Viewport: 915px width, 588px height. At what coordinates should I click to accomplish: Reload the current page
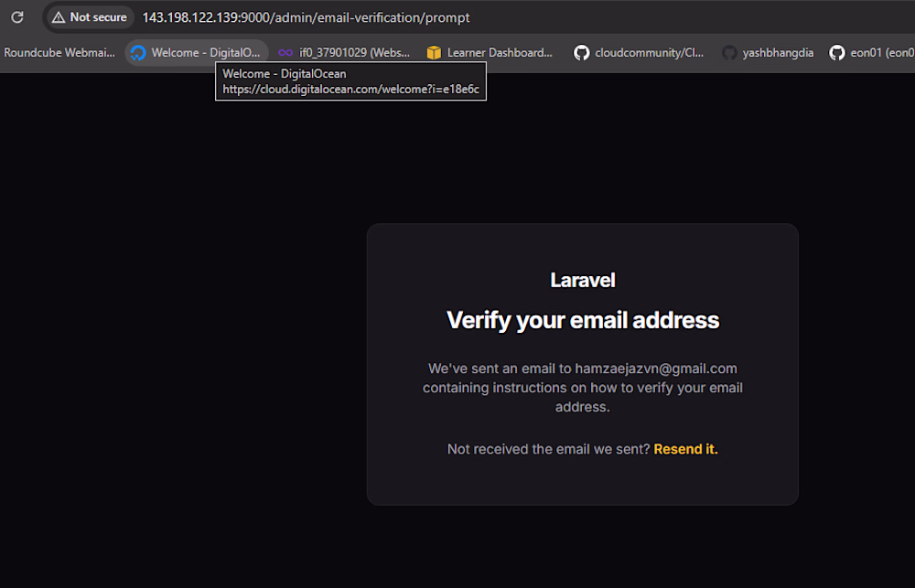click(x=16, y=17)
